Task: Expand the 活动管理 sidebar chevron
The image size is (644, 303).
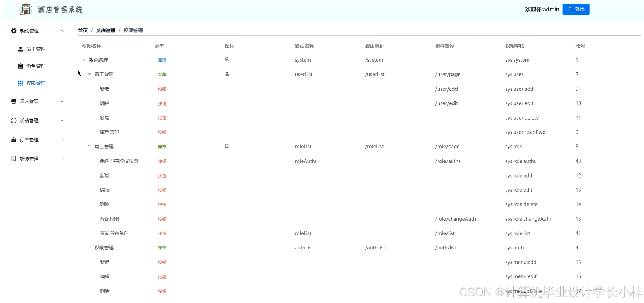Action: tap(62, 120)
